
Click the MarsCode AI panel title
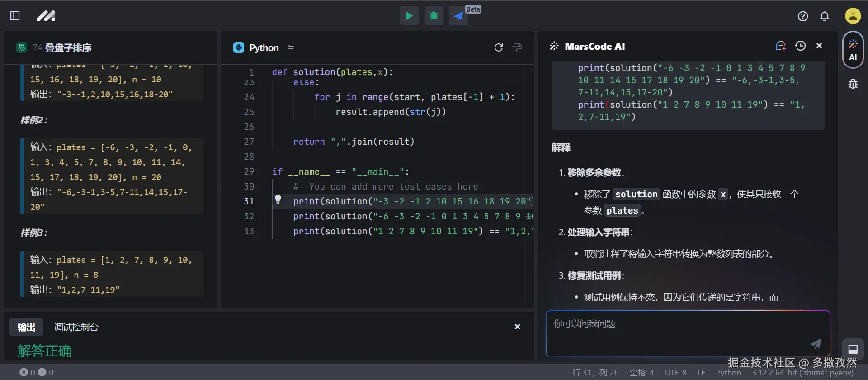tap(594, 46)
